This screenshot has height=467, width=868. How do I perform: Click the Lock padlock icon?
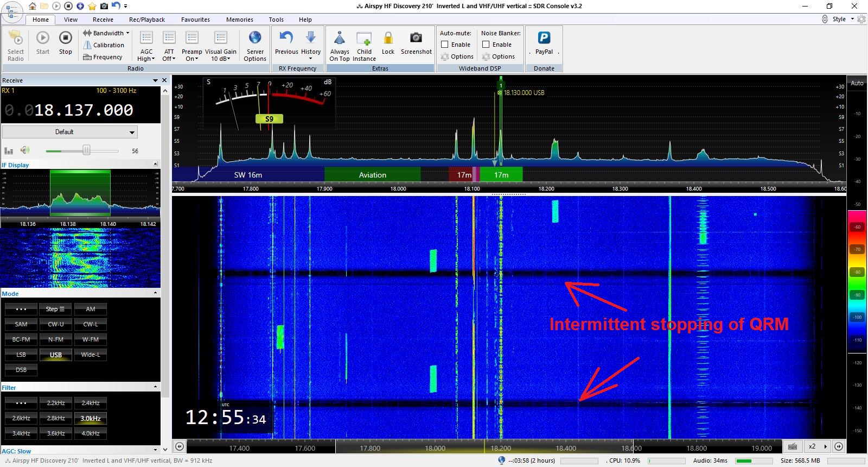388,38
